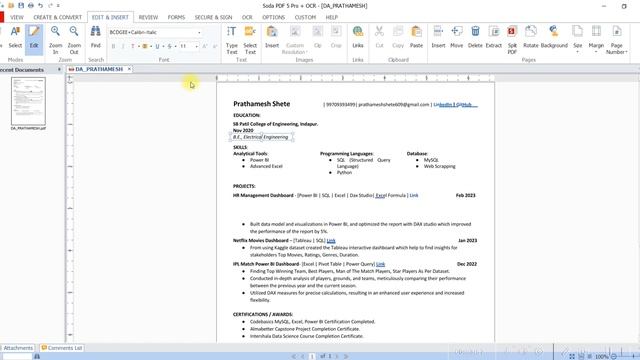640x360 pixels.
Task: Open the Link next to IPL Match Dashboard
Action: (380, 264)
